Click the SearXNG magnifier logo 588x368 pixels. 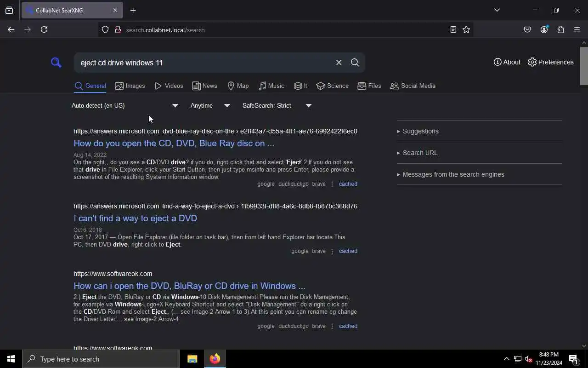[56, 62]
